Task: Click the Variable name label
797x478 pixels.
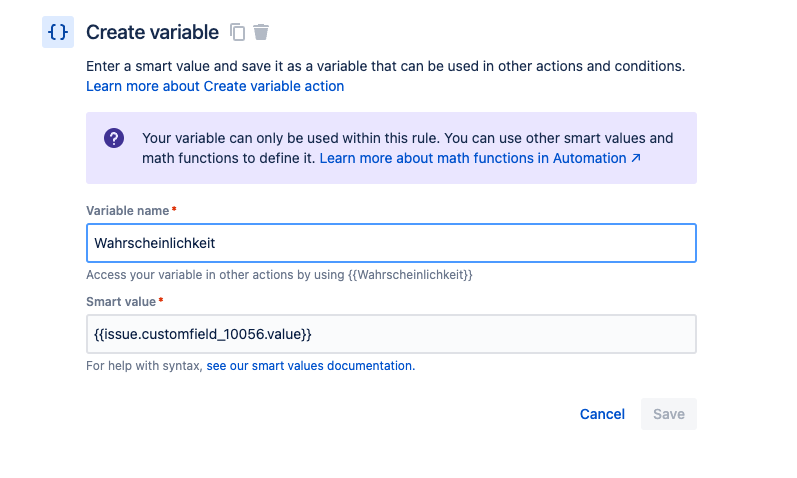Action: pyautogui.click(x=128, y=211)
